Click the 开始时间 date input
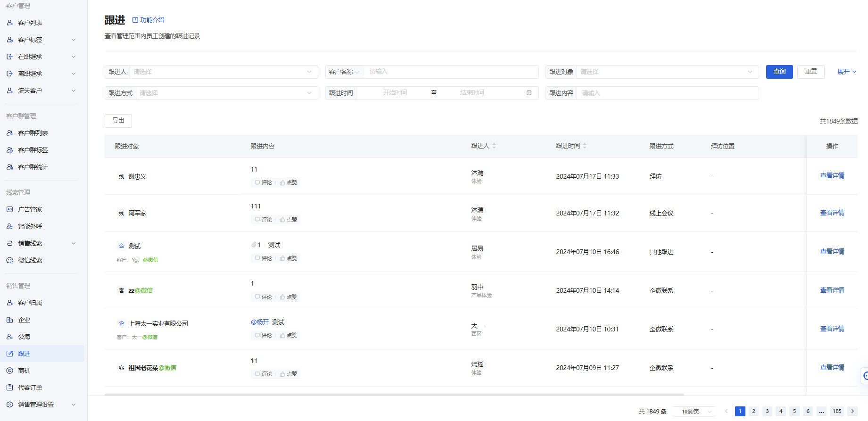The width and height of the screenshot is (868, 421). pos(395,93)
